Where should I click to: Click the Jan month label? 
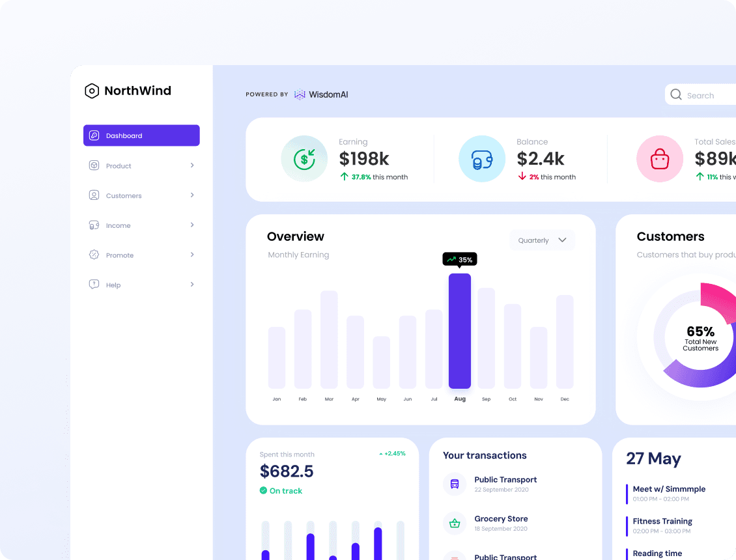(x=276, y=399)
